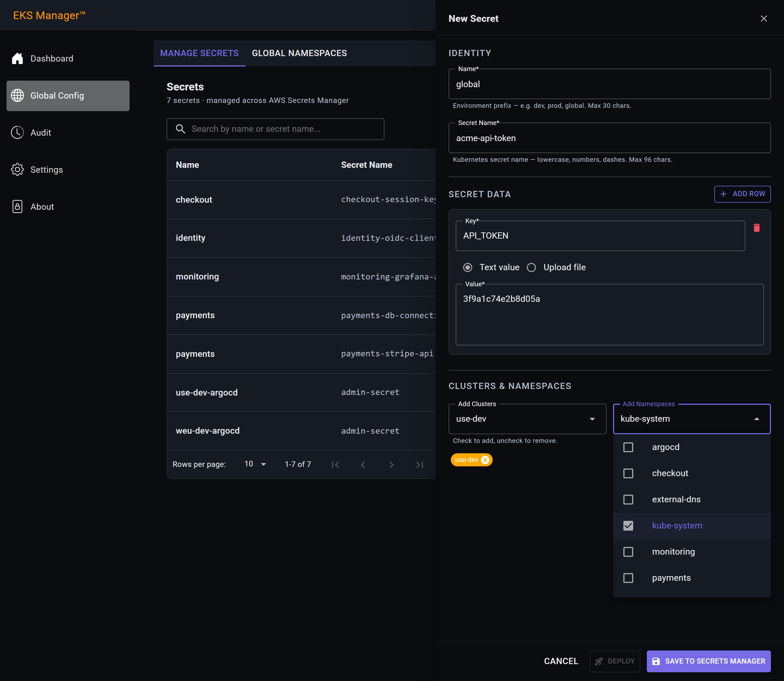The height and width of the screenshot is (681, 784).
Task: Select the weu-dev-argocd row
Action: tap(301, 431)
